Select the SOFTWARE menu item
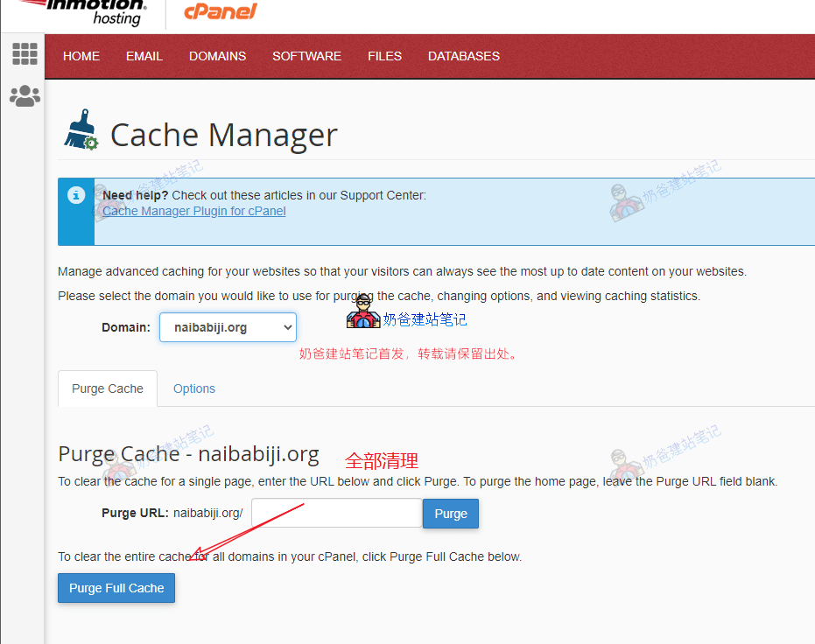815x644 pixels. tap(306, 56)
